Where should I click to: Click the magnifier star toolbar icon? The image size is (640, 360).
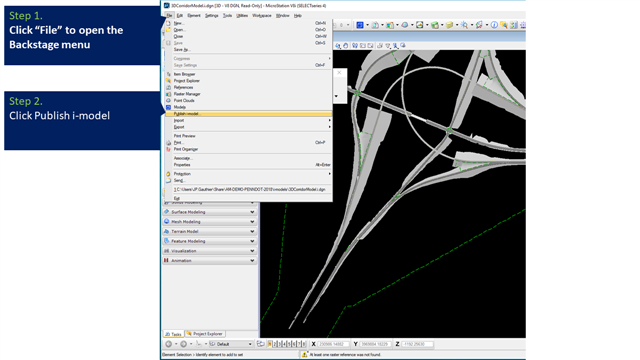point(464,25)
